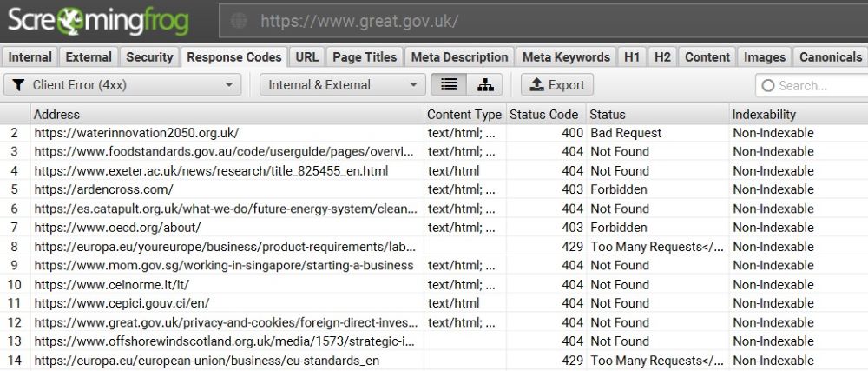Open the H2 tab
The width and height of the screenshot is (868, 371).
click(x=662, y=57)
